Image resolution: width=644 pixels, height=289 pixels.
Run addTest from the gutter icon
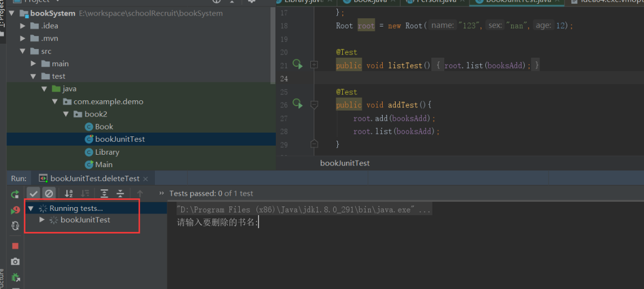[x=297, y=104]
